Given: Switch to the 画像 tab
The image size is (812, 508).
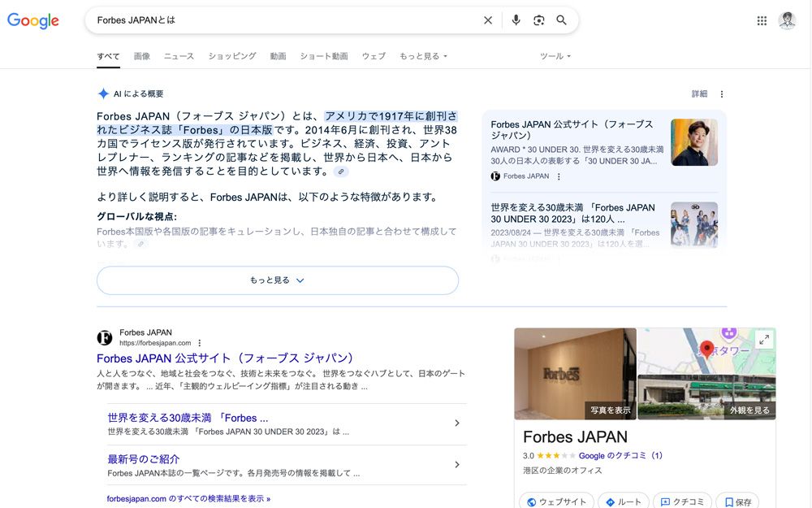Looking at the screenshot, I should tap(142, 56).
